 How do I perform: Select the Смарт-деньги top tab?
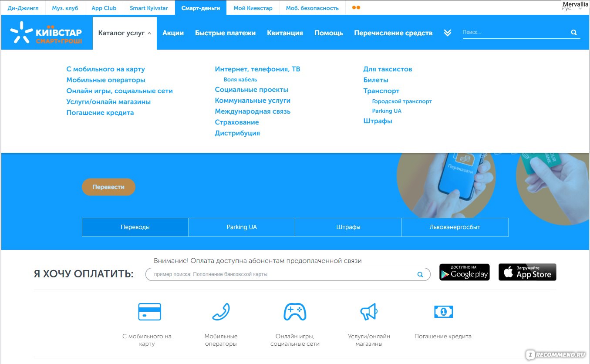201,8
